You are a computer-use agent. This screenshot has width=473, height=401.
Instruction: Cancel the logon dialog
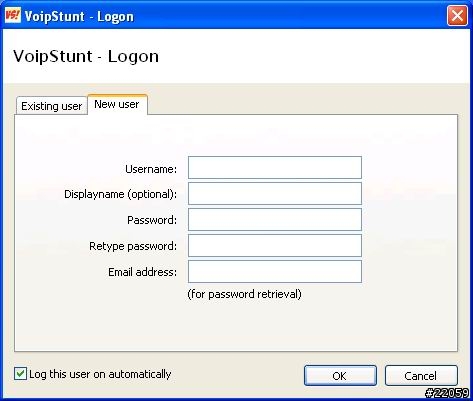tap(421, 376)
